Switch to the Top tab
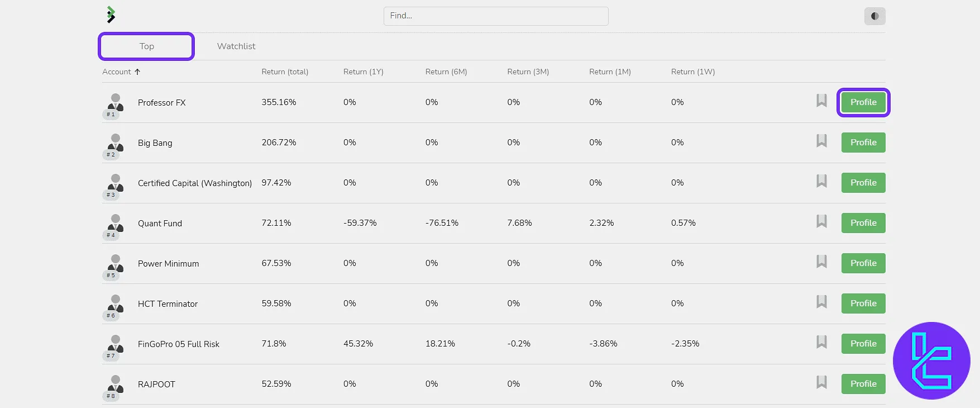The image size is (980, 408). (146, 46)
